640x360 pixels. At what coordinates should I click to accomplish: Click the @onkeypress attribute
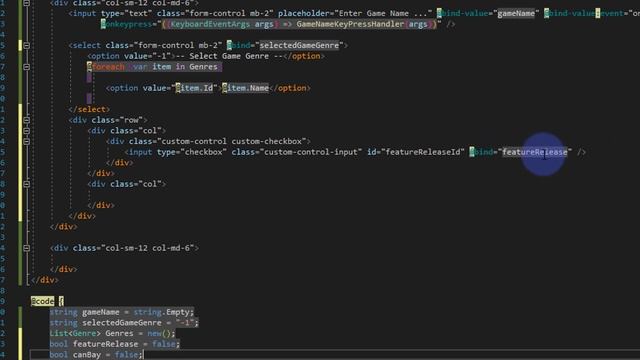(x=129, y=24)
